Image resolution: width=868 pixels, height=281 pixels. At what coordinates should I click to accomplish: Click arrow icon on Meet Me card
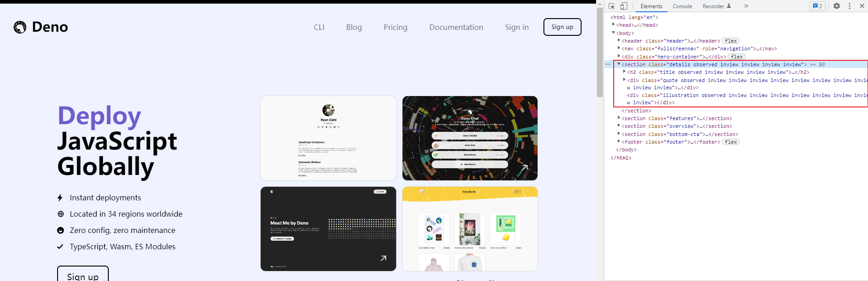pos(383,258)
